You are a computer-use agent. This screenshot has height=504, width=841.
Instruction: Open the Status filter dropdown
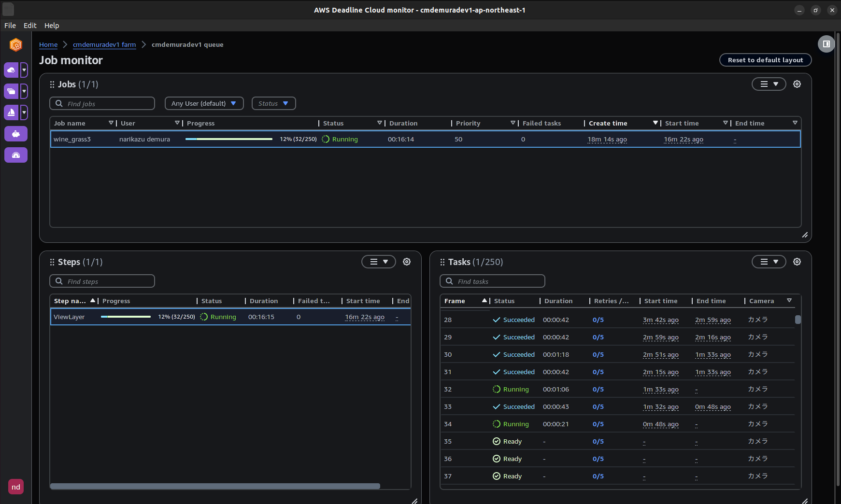tap(274, 103)
